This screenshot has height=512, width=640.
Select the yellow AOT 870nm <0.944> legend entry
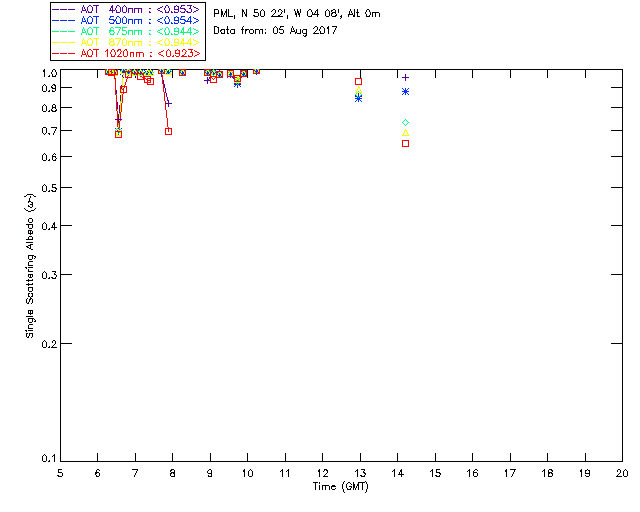[x=126, y=42]
